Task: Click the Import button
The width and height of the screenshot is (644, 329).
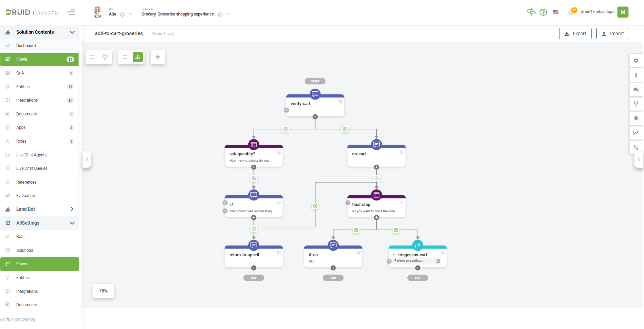Action: [613, 33]
